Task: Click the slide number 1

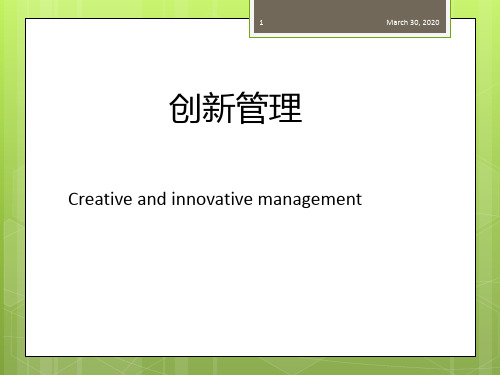Action: point(261,23)
